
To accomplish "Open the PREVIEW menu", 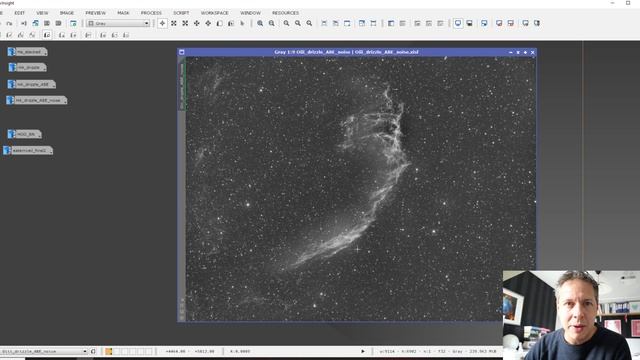I will [96, 13].
